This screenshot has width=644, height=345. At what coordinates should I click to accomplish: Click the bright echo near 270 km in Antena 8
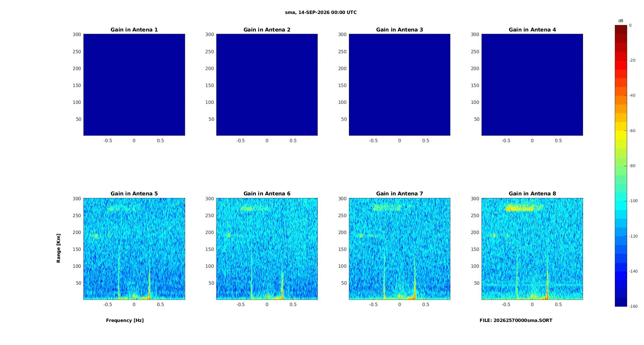click(520, 208)
